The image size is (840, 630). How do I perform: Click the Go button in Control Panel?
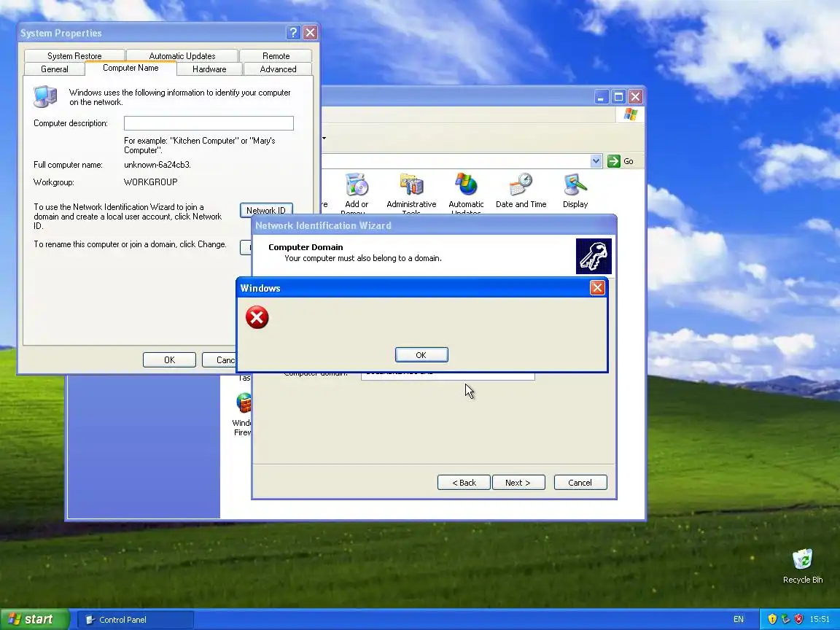click(x=621, y=161)
